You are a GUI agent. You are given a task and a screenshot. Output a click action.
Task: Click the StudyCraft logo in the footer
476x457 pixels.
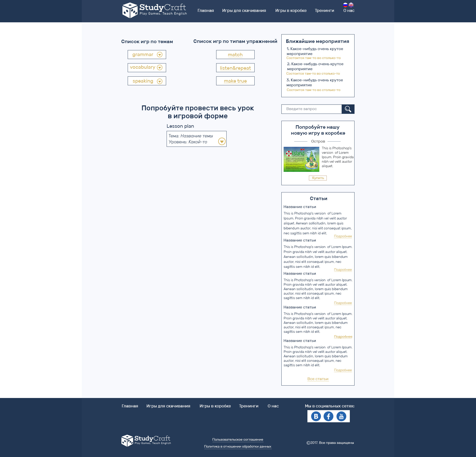146,441
